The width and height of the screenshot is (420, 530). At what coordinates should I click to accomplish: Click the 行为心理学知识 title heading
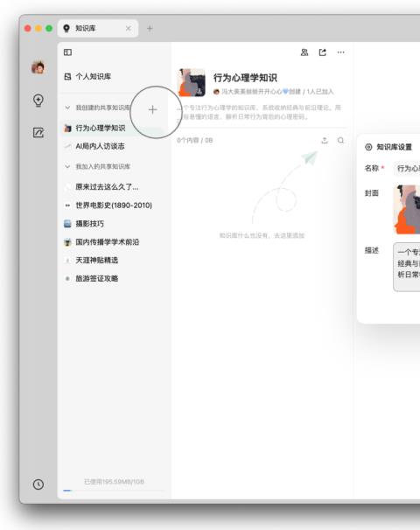coord(245,78)
